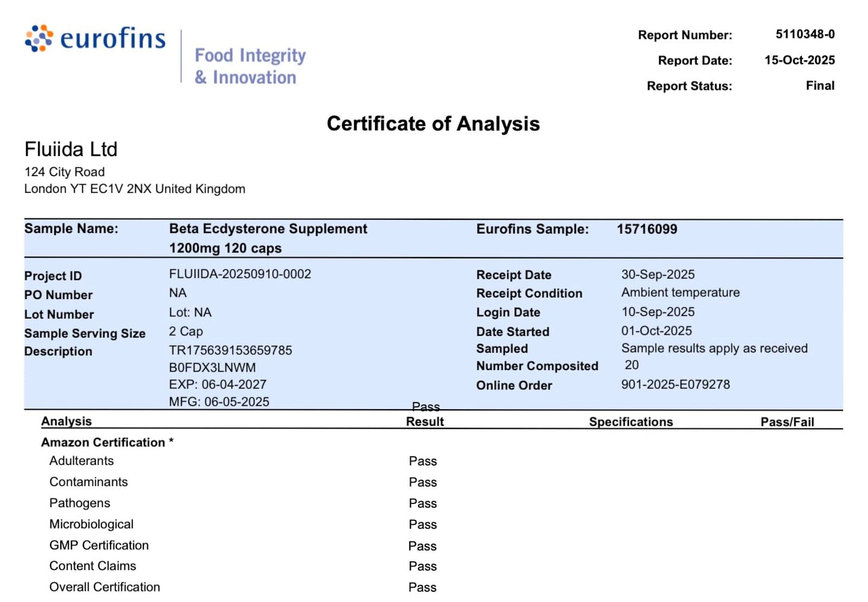Select the report date "15-Oct-2025"
868x602 pixels.
(x=800, y=60)
